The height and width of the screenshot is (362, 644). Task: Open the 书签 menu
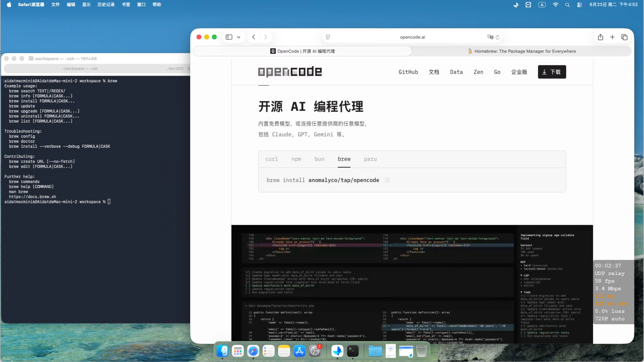click(126, 4)
